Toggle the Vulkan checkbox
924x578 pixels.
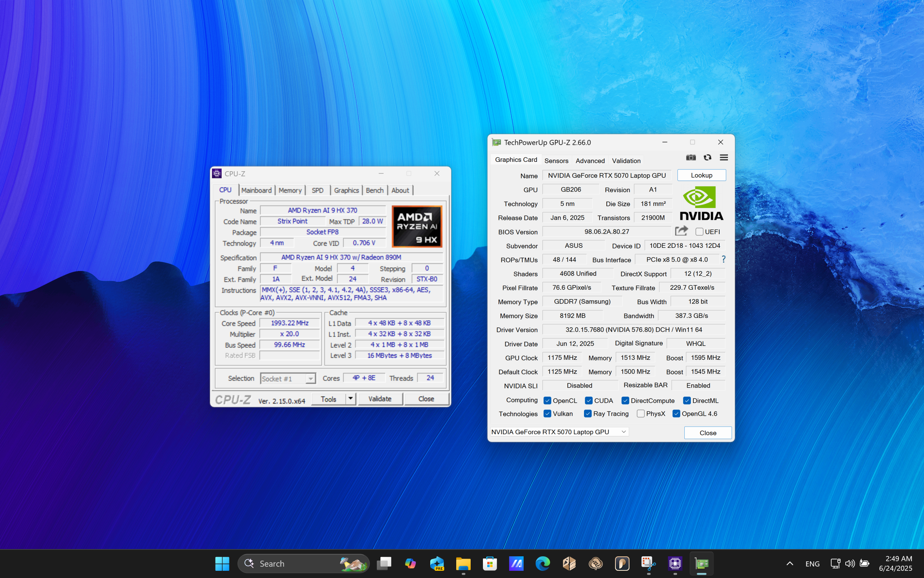point(547,414)
